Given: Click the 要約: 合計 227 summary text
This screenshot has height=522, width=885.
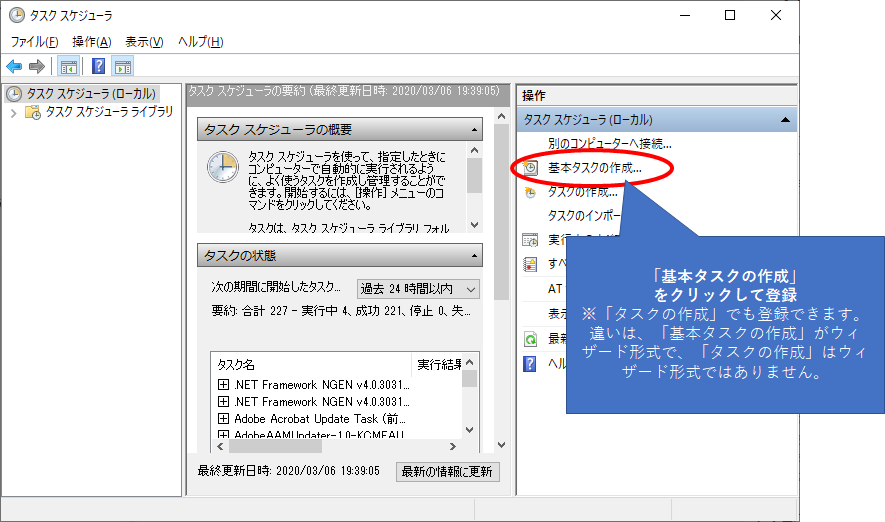Looking at the screenshot, I should 340,311.
